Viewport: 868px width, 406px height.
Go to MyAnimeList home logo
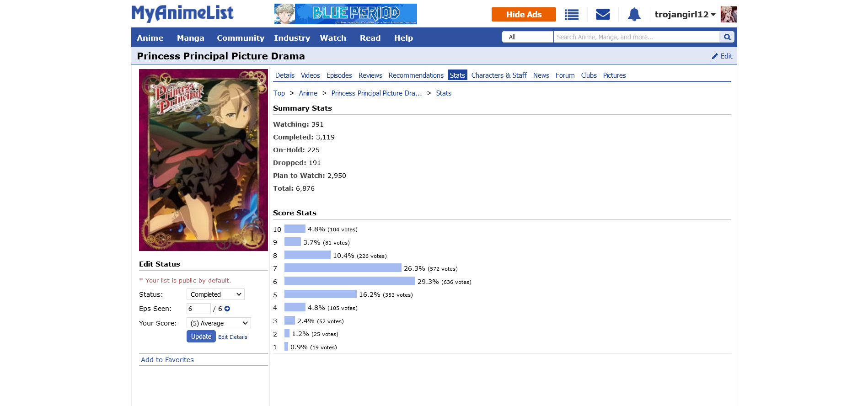click(182, 13)
